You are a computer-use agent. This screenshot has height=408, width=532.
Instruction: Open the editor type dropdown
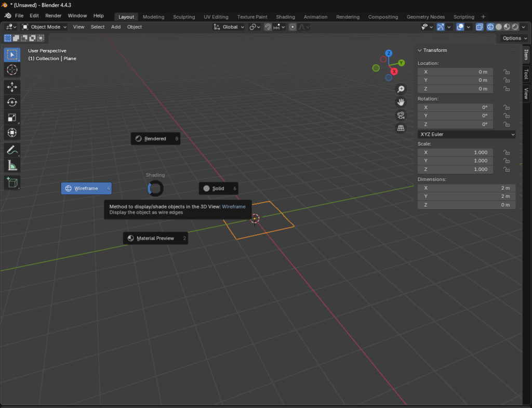tap(11, 27)
